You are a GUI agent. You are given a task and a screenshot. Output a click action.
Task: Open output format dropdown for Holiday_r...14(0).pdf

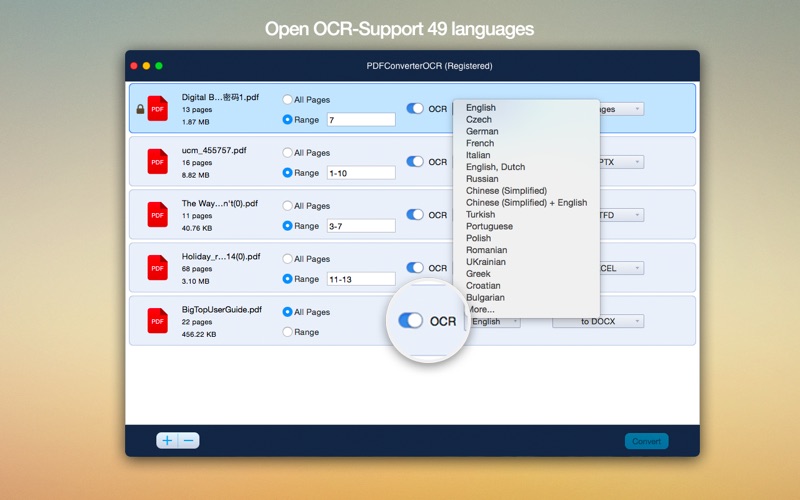(x=621, y=268)
